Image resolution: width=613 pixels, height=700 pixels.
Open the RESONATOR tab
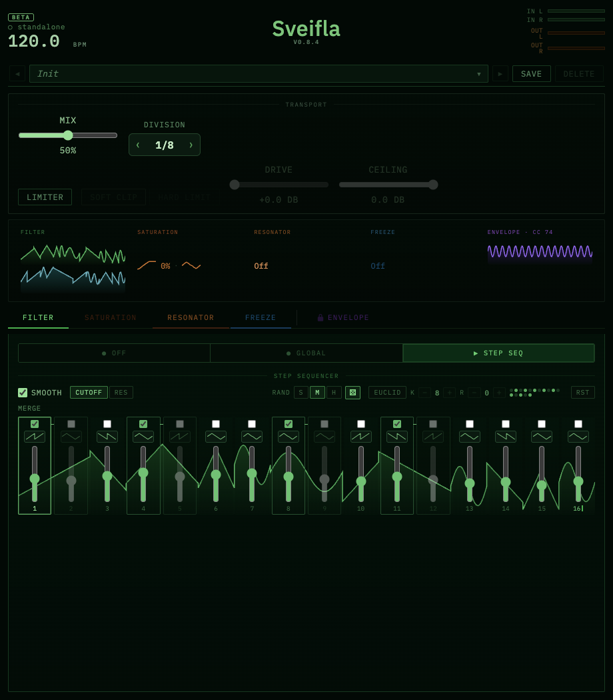coord(191,317)
